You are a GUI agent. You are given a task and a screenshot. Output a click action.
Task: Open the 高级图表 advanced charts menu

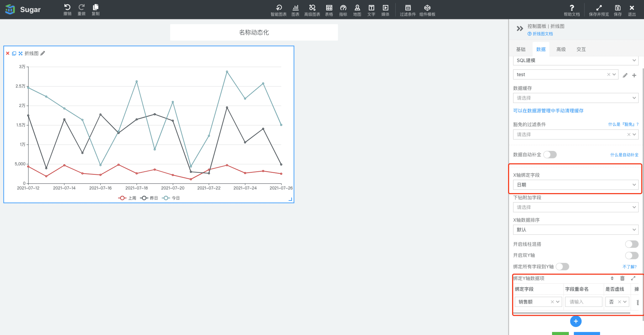[x=312, y=11]
